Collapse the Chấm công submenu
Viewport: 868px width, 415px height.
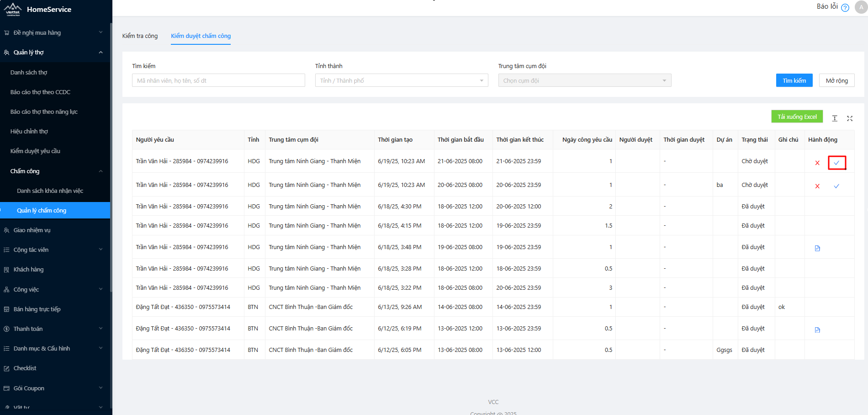click(101, 171)
